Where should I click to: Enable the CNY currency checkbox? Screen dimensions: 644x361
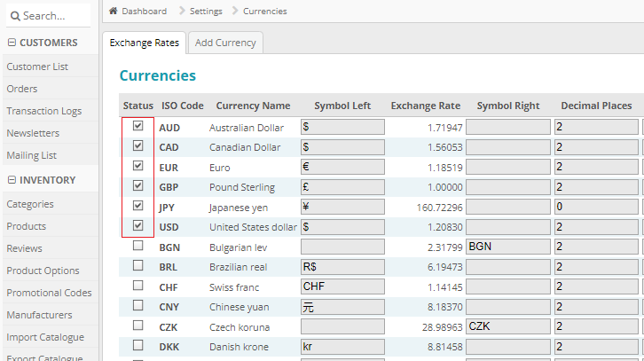[138, 305]
